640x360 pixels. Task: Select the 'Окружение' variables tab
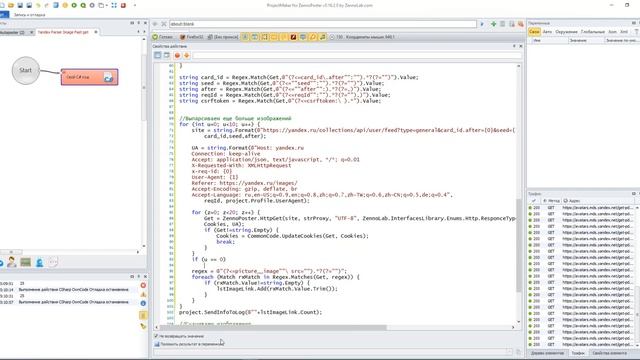tap(566, 32)
